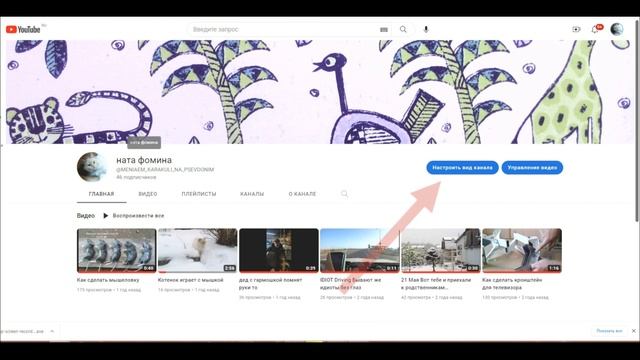Click the Настроить вид канала button

462,167
